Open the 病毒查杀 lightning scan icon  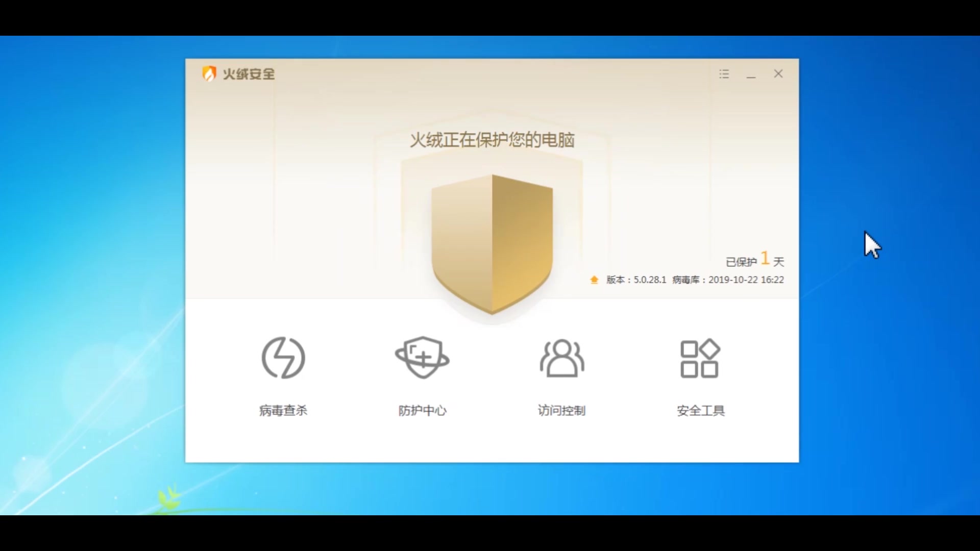(283, 358)
